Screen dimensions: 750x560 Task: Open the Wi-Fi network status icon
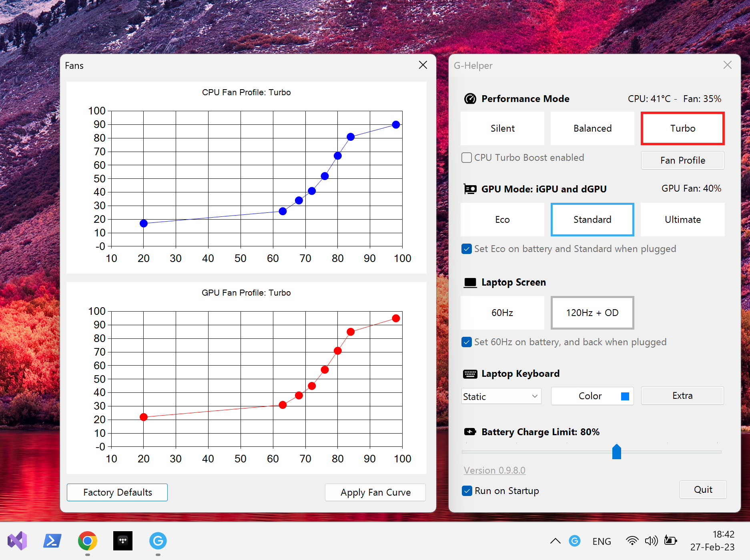coord(632,541)
